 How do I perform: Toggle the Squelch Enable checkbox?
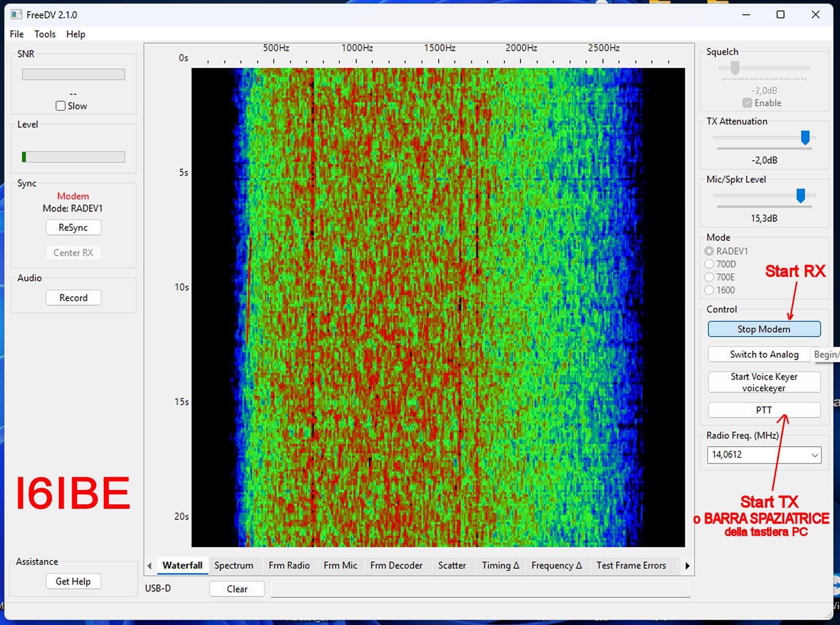[x=747, y=103]
